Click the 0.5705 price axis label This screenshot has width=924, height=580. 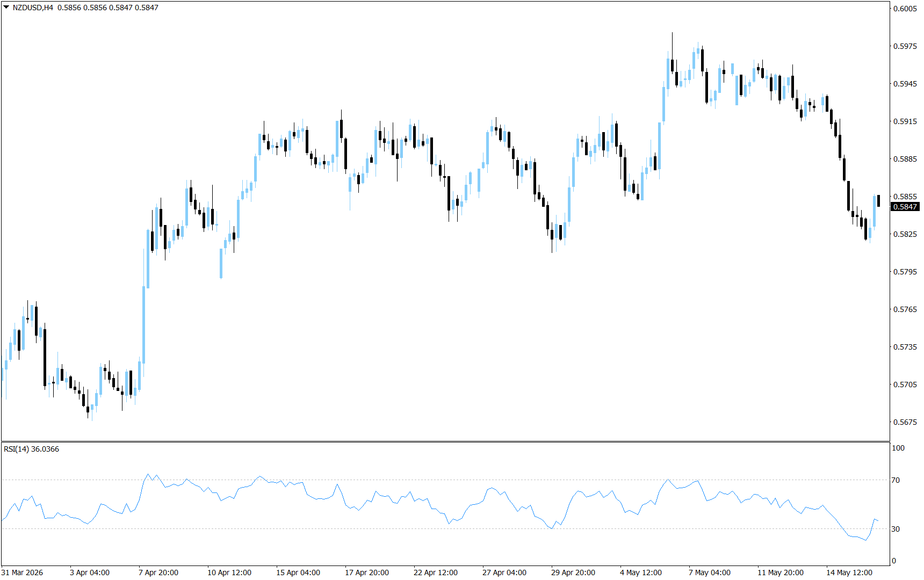coord(905,385)
